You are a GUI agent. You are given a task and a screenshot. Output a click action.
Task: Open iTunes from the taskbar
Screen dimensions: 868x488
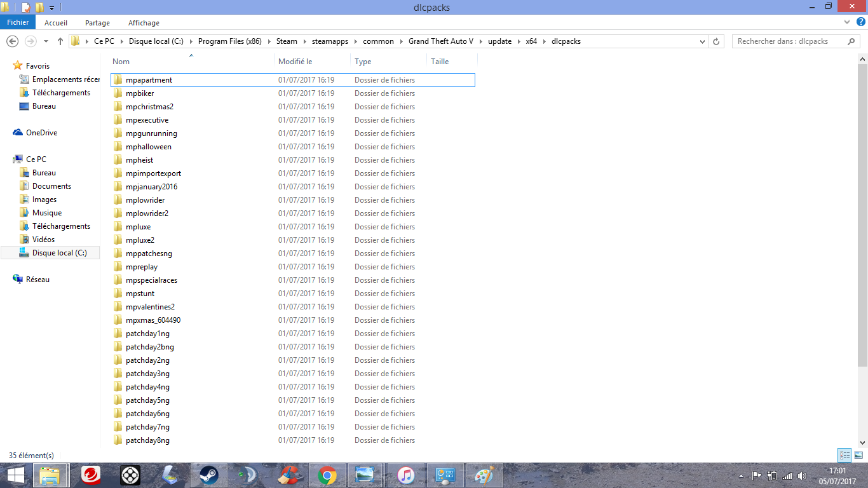406,475
